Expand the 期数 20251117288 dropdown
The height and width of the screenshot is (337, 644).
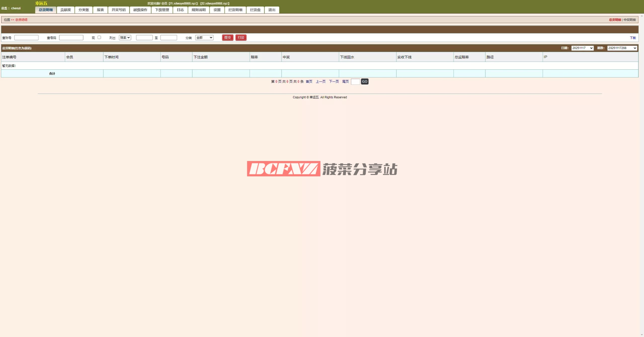point(622,48)
